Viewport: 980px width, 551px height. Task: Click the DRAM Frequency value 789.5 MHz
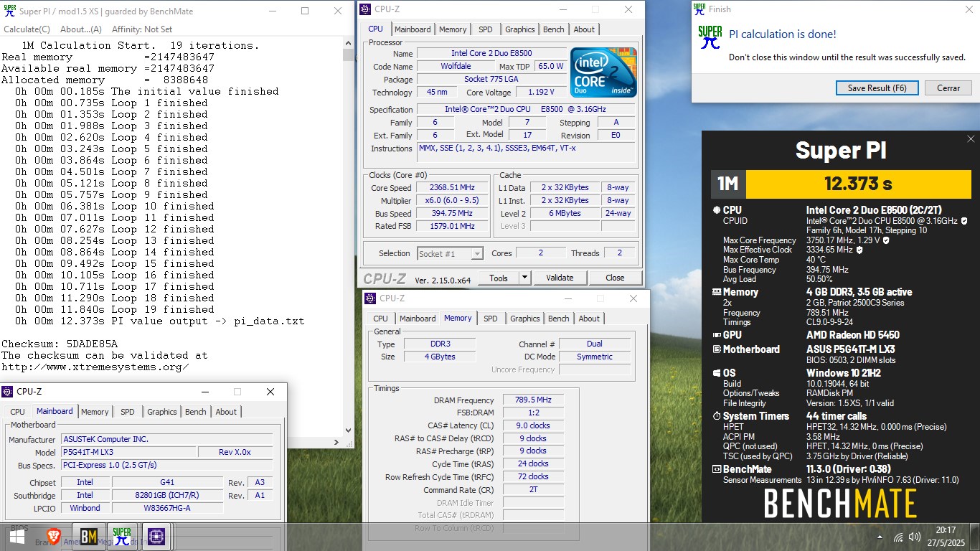click(x=532, y=400)
